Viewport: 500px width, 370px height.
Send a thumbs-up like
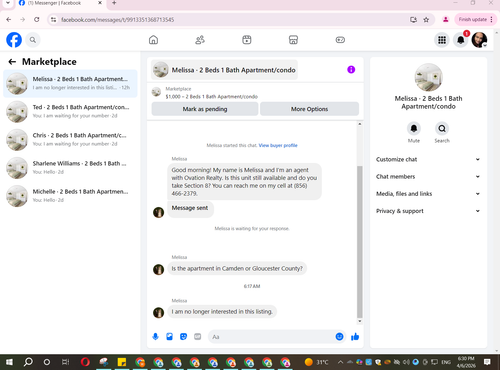355,337
